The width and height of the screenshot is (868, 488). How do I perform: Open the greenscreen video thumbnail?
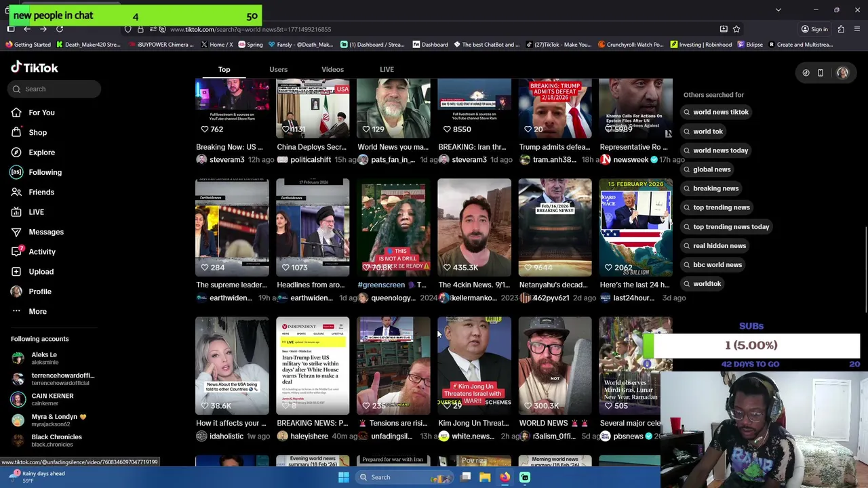point(393,227)
